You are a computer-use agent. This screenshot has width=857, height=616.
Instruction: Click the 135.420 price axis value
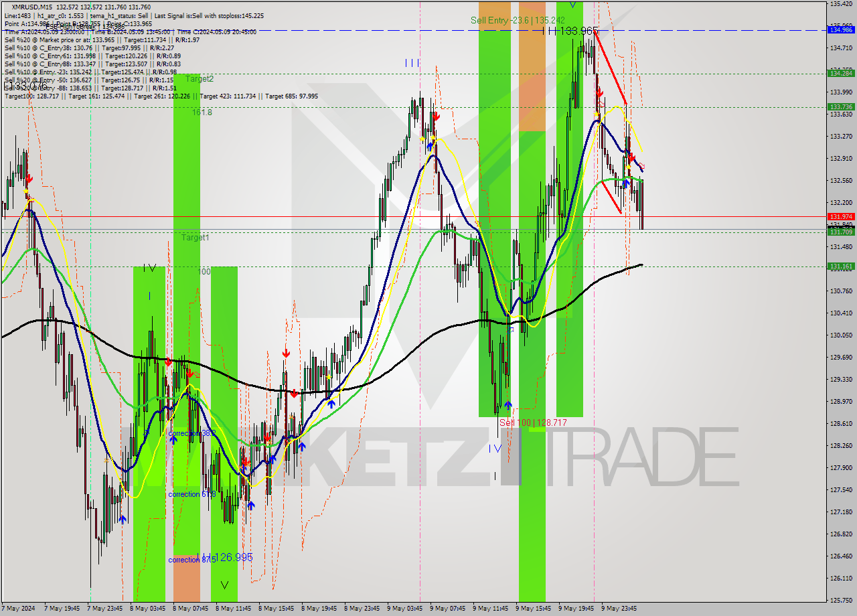click(x=841, y=4)
